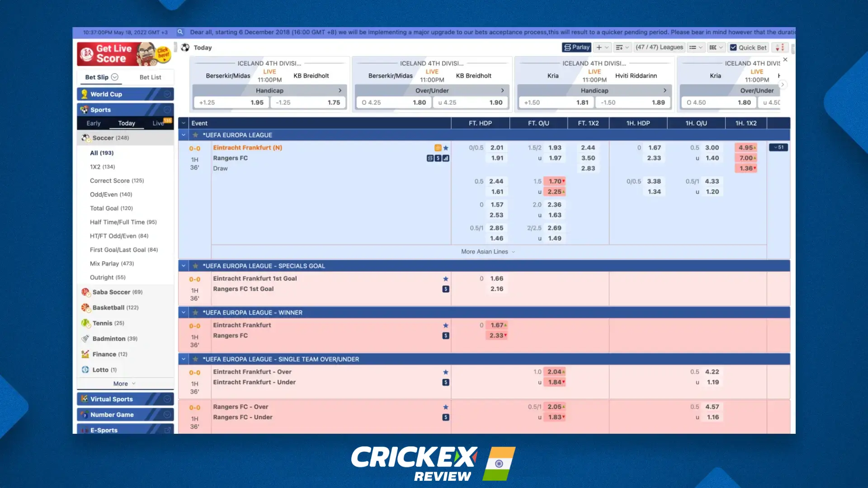Switch to the Early tab
The width and height of the screenshot is (868, 488).
click(x=93, y=123)
